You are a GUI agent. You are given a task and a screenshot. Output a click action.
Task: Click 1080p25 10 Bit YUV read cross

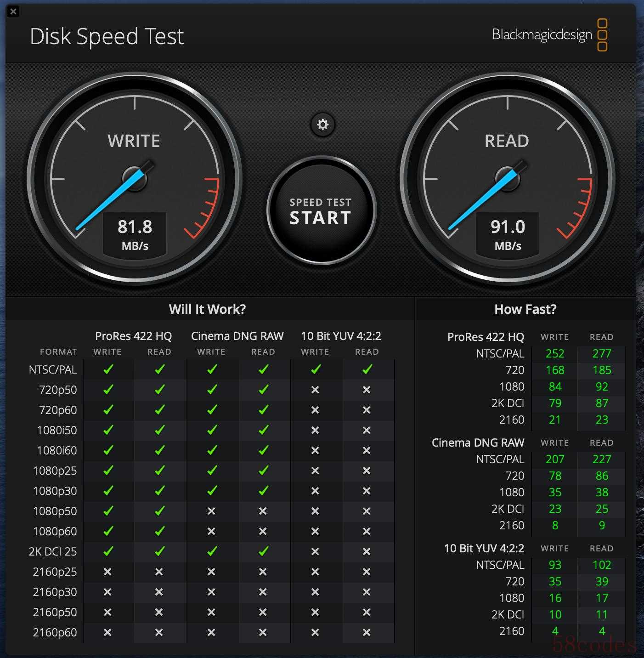(x=367, y=471)
